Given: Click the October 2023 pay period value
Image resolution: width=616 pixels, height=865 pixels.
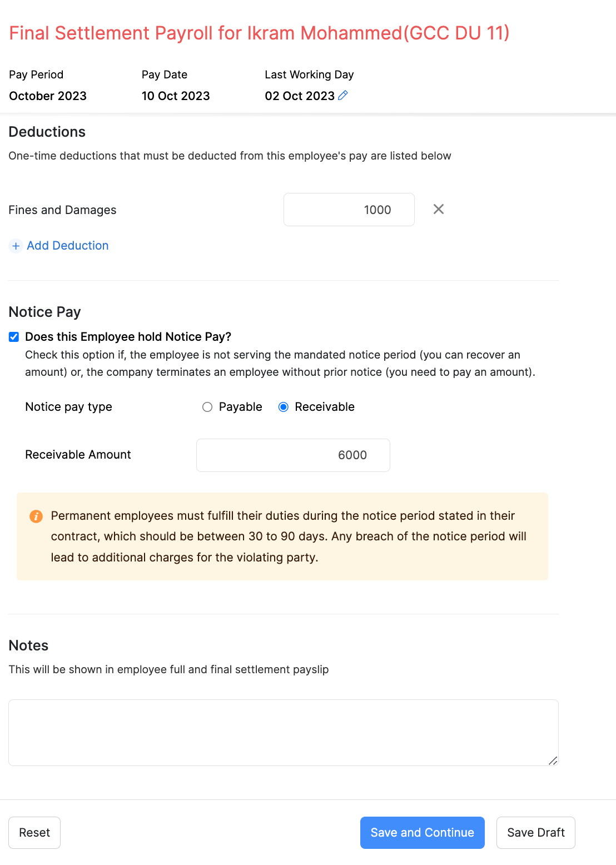Looking at the screenshot, I should [48, 96].
